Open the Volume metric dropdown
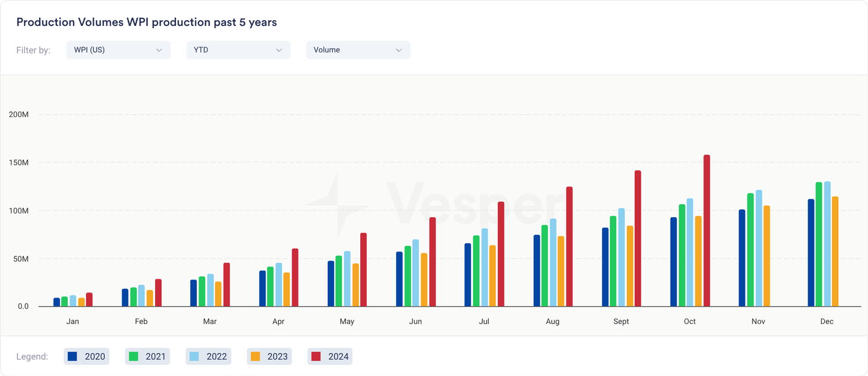Viewport: 868px width, 376px height. click(x=358, y=50)
